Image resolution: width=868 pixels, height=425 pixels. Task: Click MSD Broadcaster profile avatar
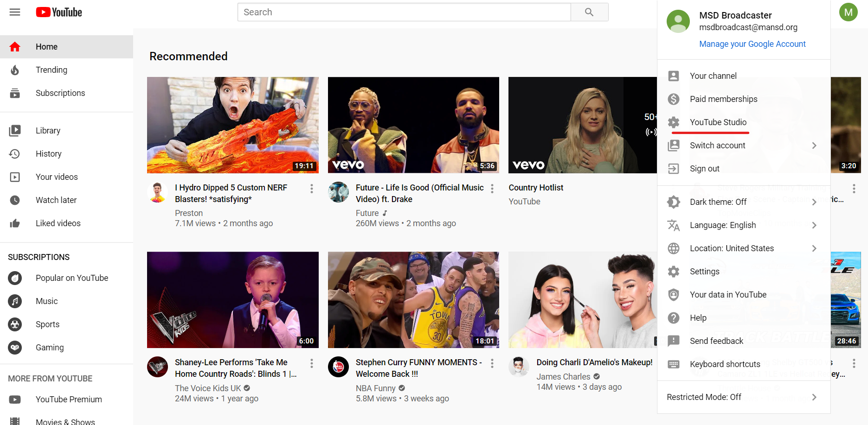click(678, 21)
